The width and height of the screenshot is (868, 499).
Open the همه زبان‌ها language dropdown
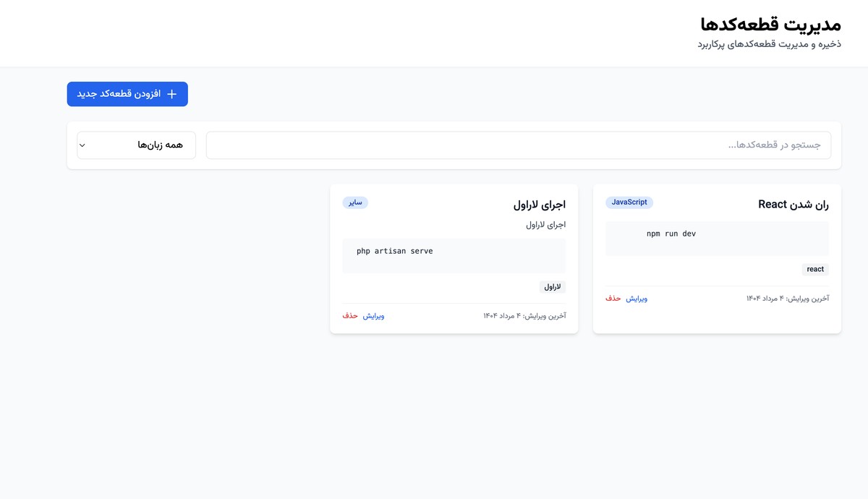click(x=136, y=145)
